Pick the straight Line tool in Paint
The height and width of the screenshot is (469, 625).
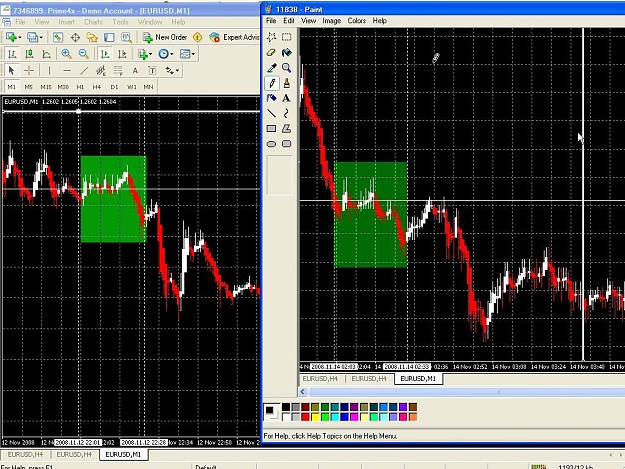tap(271, 114)
